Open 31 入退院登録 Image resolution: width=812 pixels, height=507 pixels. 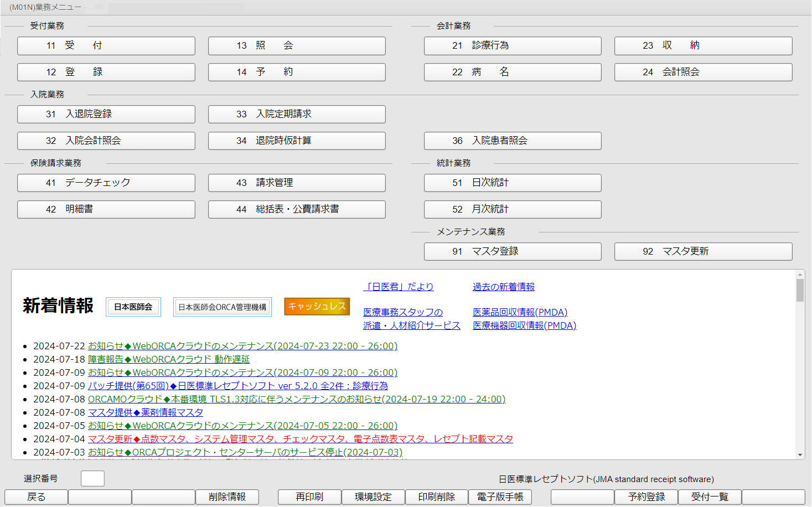coord(106,115)
